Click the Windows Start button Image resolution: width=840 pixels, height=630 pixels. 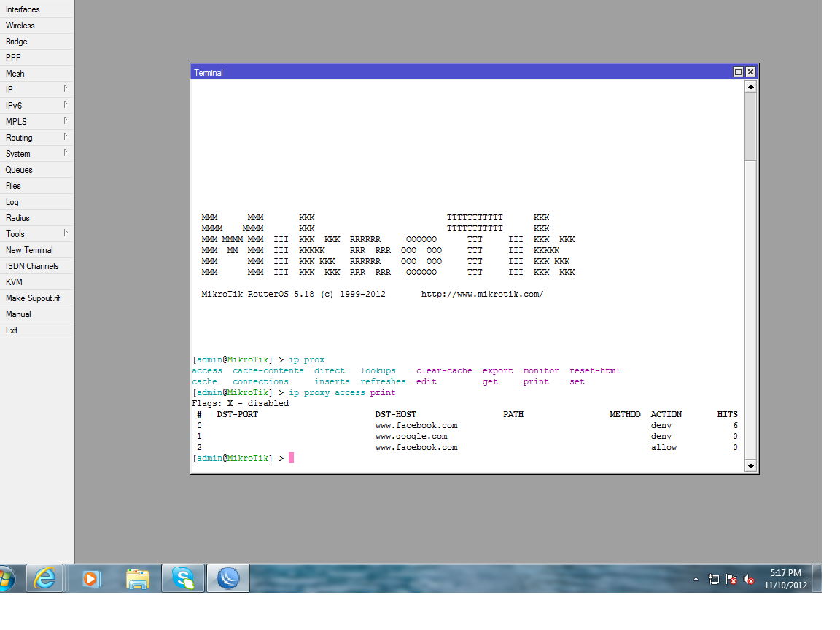tap(7, 578)
